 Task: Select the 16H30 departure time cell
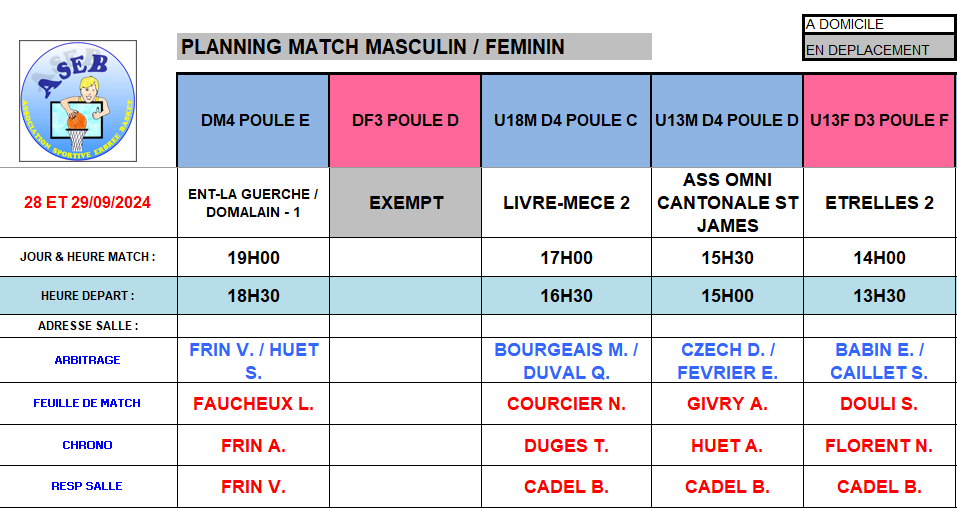566,296
